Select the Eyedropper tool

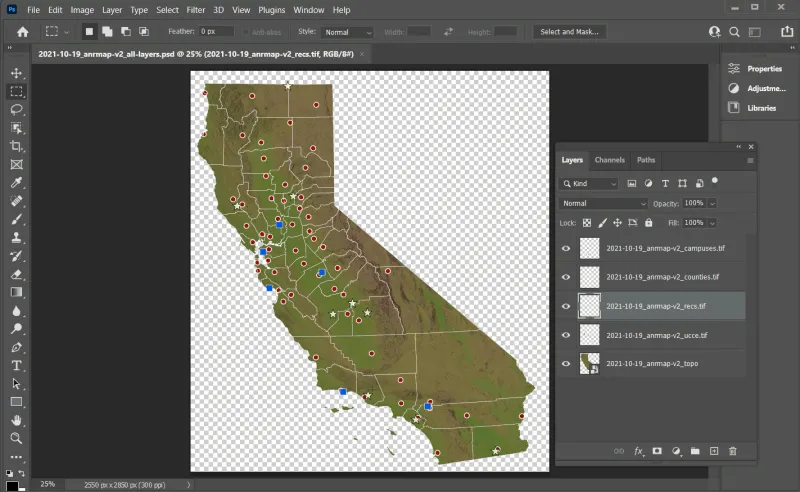click(16, 183)
